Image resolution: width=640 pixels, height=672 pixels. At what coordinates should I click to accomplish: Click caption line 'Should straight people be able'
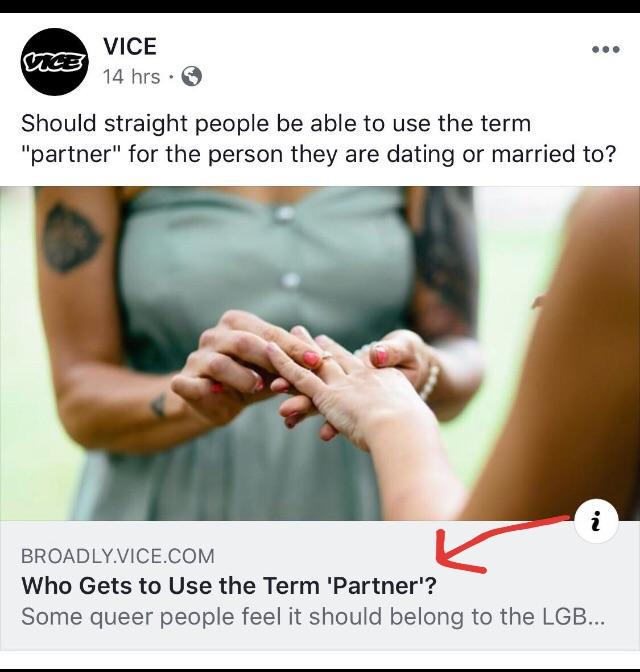pyautogui.click(x=276, y=123)
